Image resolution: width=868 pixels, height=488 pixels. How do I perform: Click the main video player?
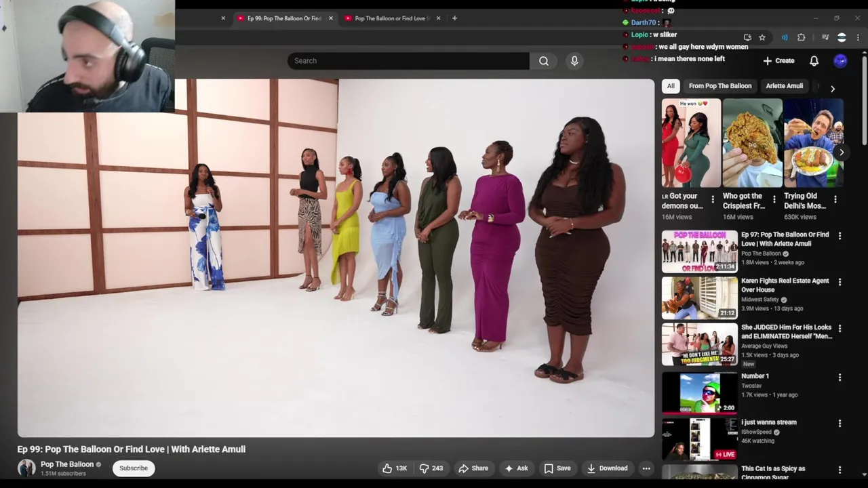click(336, 258)
